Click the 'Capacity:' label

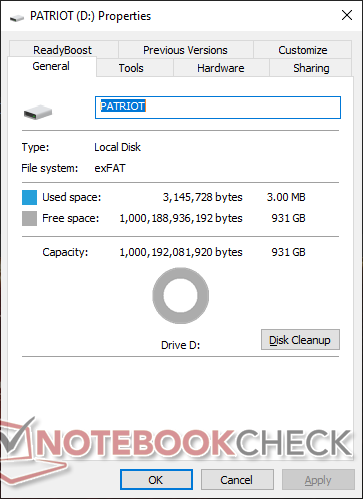pyautogui.click(x=65, y=252)
